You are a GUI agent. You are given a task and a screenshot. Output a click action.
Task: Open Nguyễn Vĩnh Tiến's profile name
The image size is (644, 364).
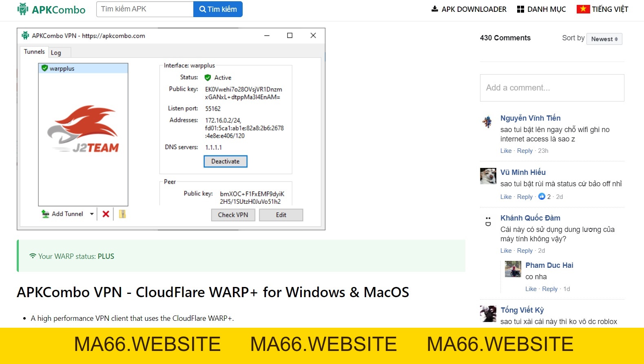pyautogui.click(x=531, y=118)
